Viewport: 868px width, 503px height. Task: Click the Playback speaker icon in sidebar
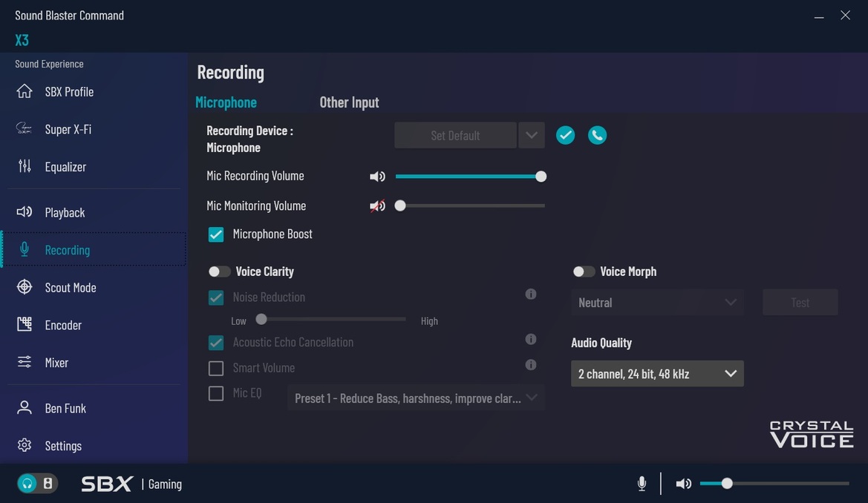pyautogui.click(x=25, y=212)
